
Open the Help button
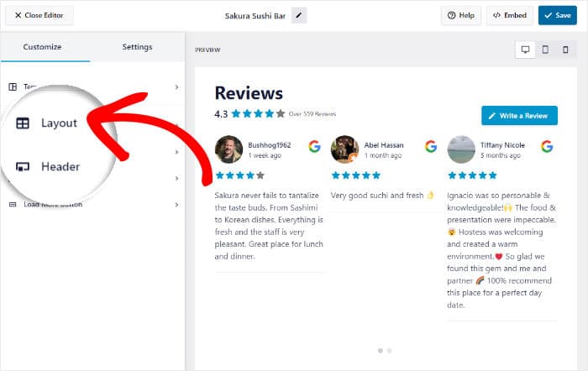(x=461, y=15)
